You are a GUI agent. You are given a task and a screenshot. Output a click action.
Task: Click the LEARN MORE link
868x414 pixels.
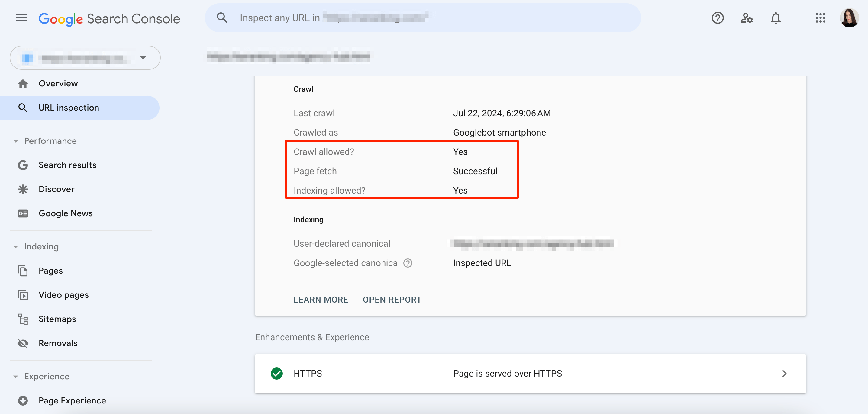tap(321, 300)
